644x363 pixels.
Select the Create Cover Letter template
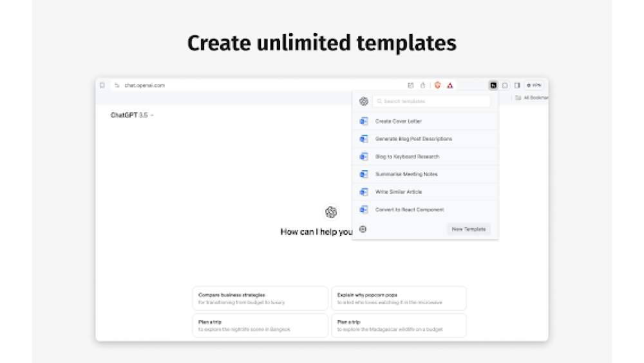point(425,121)
